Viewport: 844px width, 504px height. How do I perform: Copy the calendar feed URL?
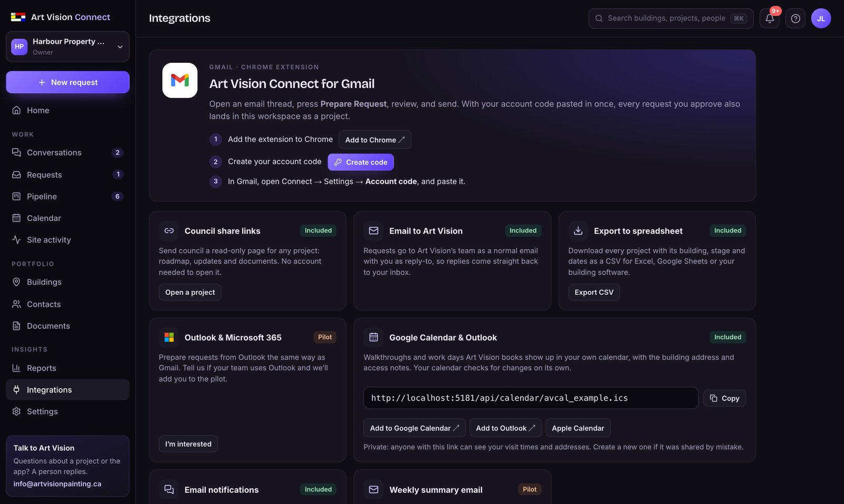pos(724,398)
